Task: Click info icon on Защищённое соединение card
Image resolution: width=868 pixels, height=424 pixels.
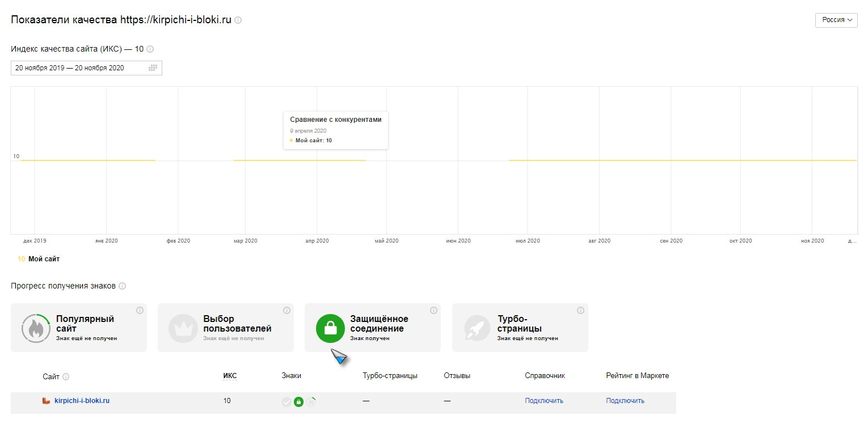Action: tap(433, 311)
